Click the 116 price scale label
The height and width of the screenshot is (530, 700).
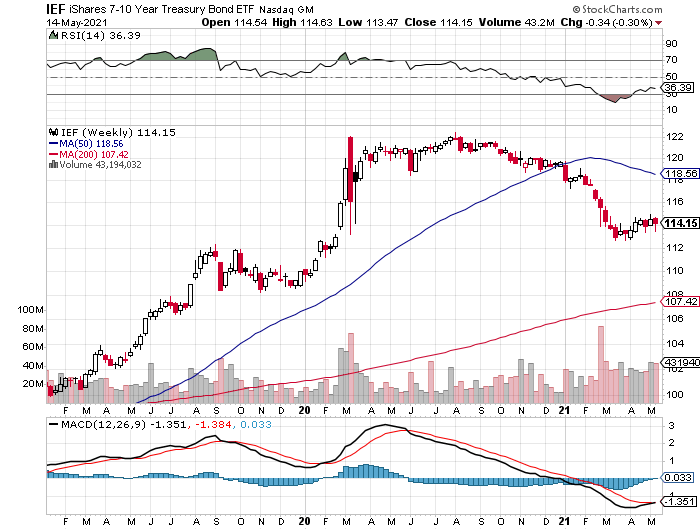pos(675,202)
